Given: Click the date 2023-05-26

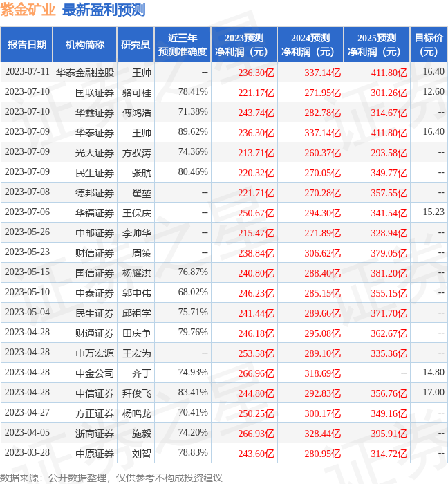Looking at the screenshot, I should pos(27,232).
